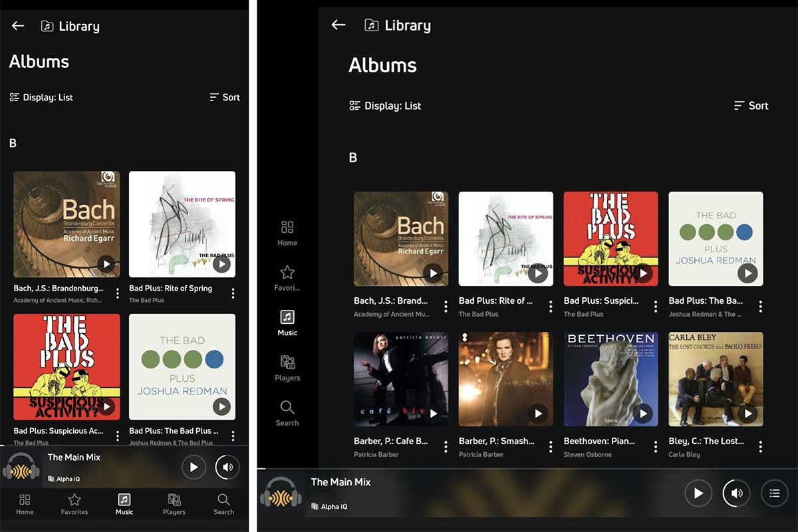Open three-dot menu for Beethoven album in tablet view
Viewport: 798px width, 532px height.
[656, 446]
